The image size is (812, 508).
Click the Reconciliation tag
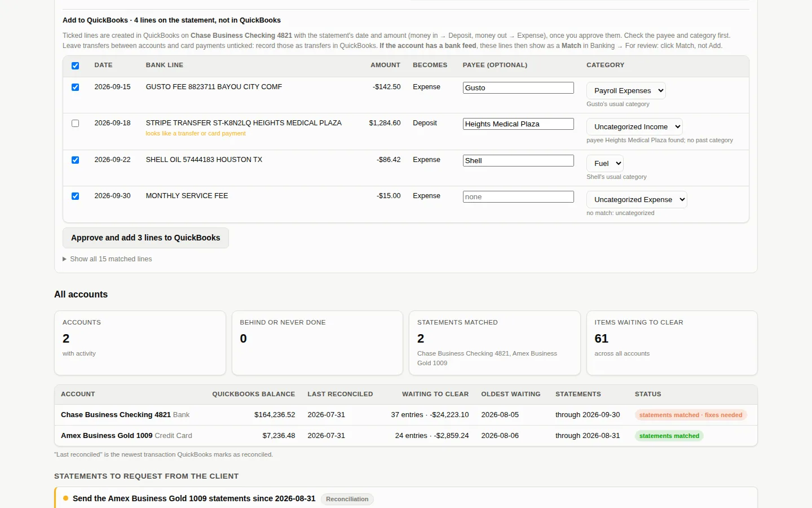(x=347, y=499)
